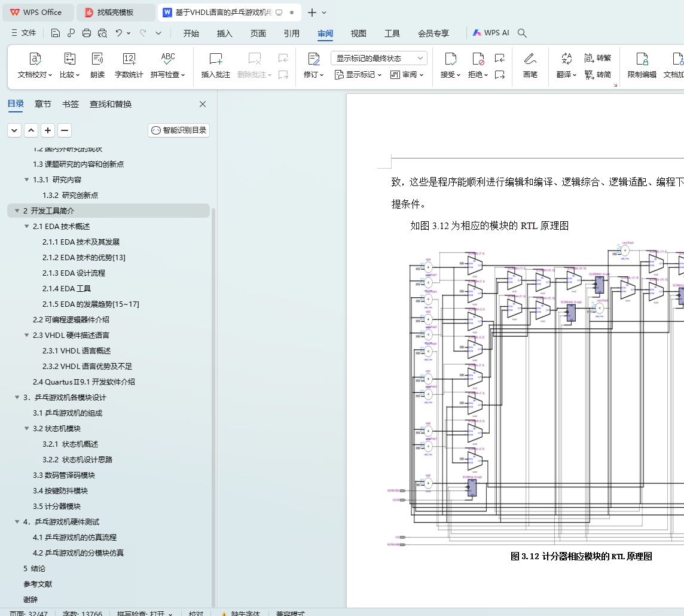Viewport: 684px width, 616px height.
Task: Click the expand-down outline level button
Action: (x=14, y=130)
